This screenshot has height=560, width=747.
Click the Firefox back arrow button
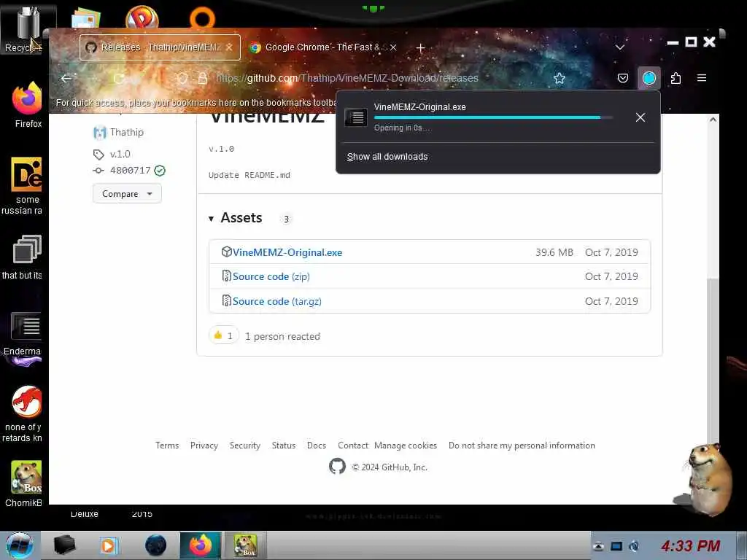pos(66,78)
